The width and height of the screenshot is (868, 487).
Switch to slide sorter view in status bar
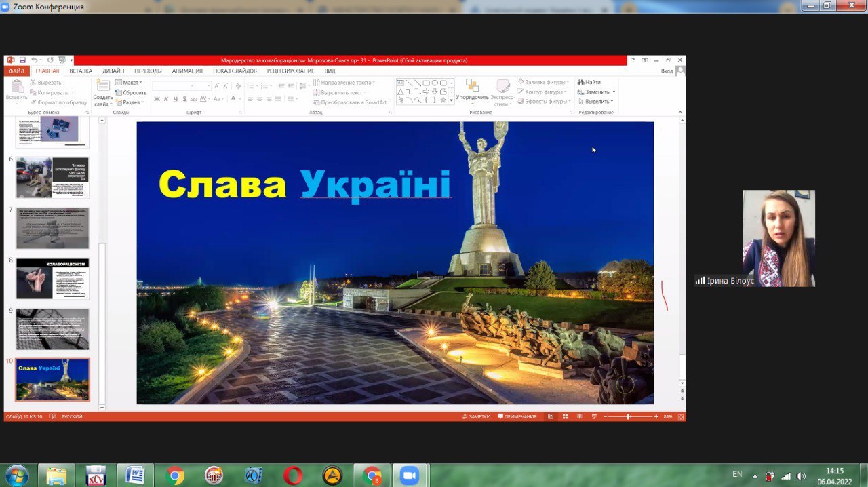[565, 416]
